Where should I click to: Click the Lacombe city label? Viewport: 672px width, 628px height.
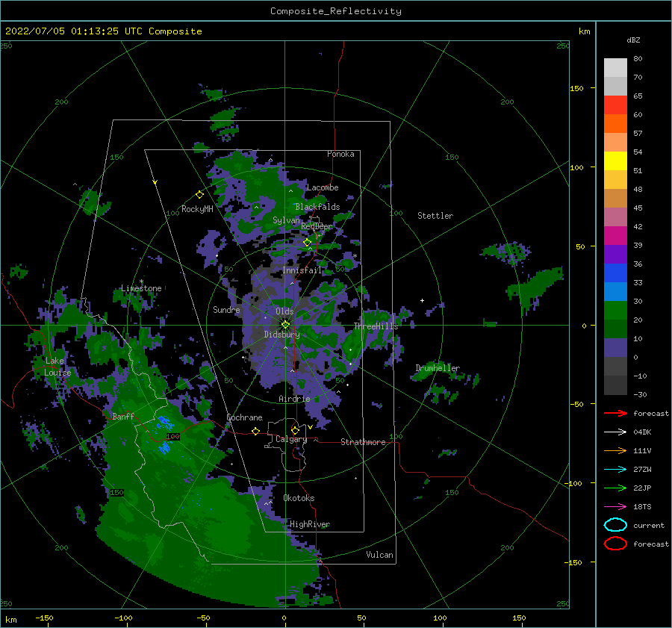[x=323, y=187]
